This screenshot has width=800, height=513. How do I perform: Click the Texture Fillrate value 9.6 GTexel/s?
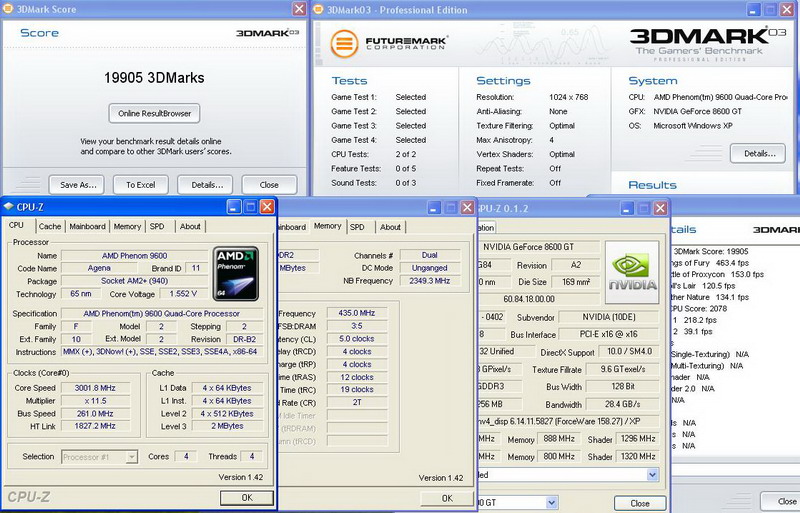[x=622, y=369]
